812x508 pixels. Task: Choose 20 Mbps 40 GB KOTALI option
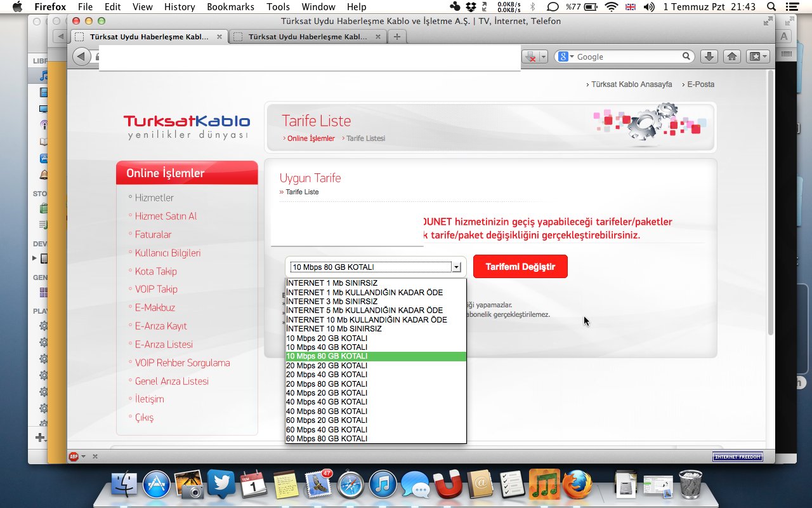tap(376, 375)
